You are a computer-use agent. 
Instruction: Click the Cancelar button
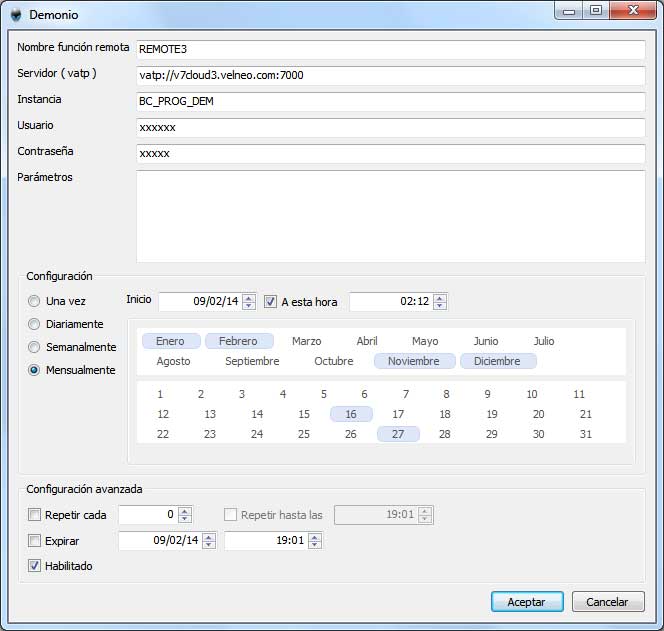(x=608, y=601)
